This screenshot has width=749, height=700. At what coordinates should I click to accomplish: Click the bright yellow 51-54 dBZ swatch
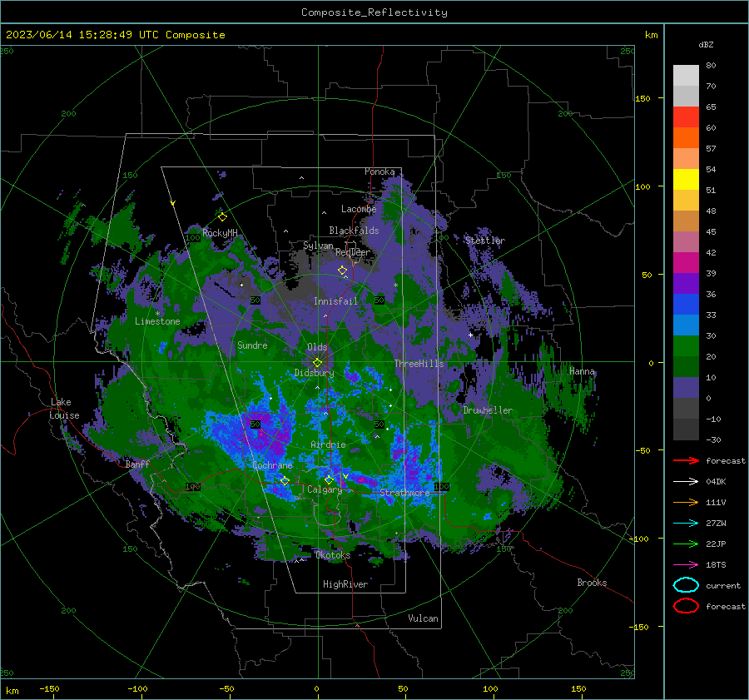tap(686, 180)
